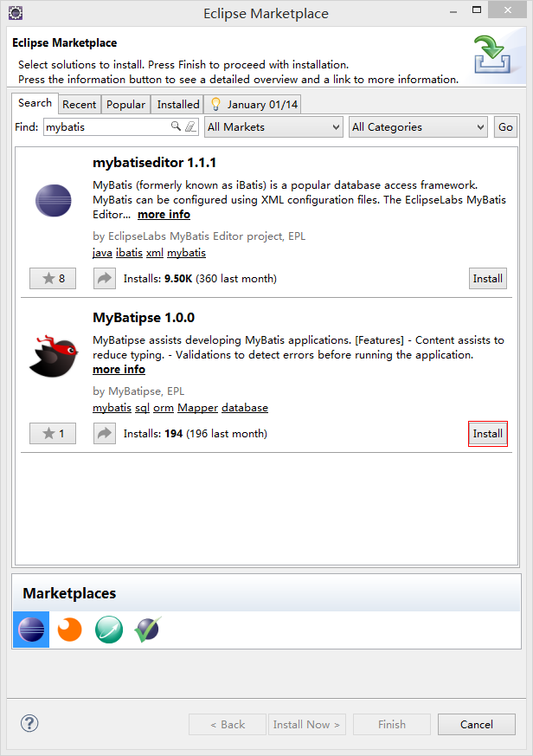
Task: Switch to the Recent tab
Action: 79,104
